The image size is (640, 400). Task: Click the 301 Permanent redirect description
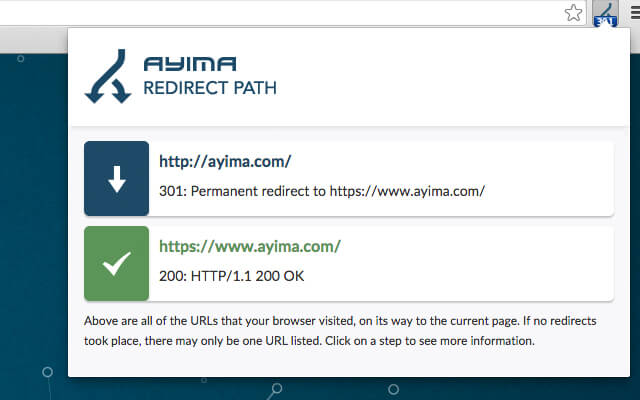point(322,190)
